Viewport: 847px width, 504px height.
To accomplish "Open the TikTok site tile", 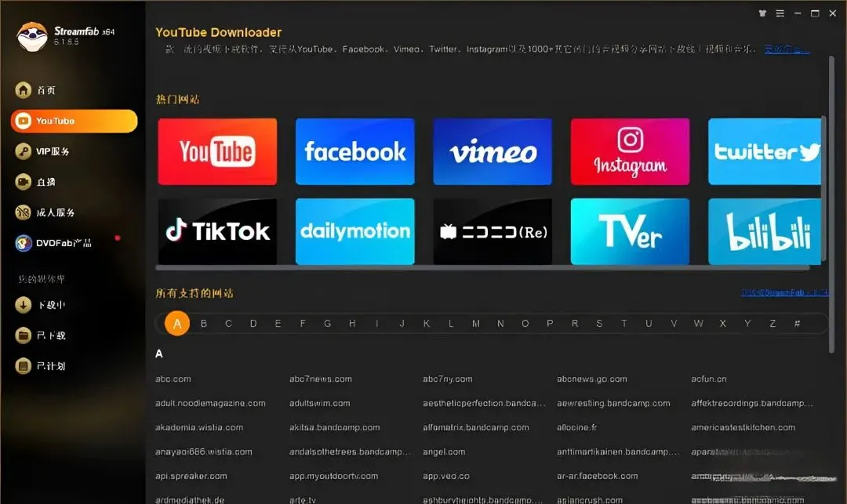I will [217, 231].
